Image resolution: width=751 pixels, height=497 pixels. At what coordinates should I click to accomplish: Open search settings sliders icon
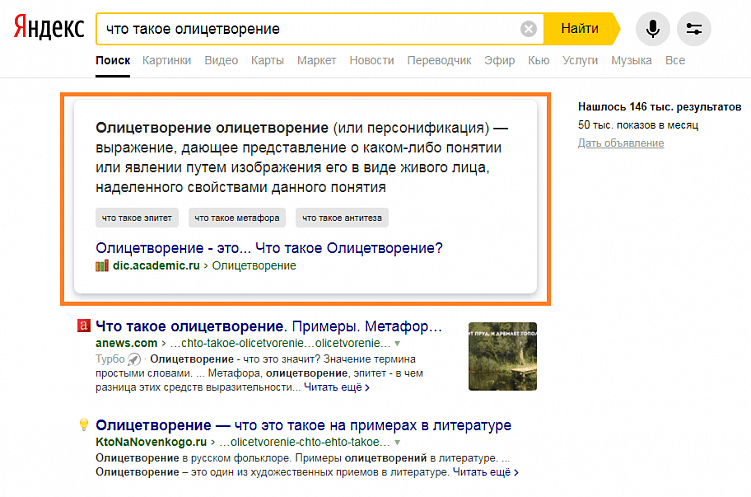pyautogui.click(x=694, y=29)
